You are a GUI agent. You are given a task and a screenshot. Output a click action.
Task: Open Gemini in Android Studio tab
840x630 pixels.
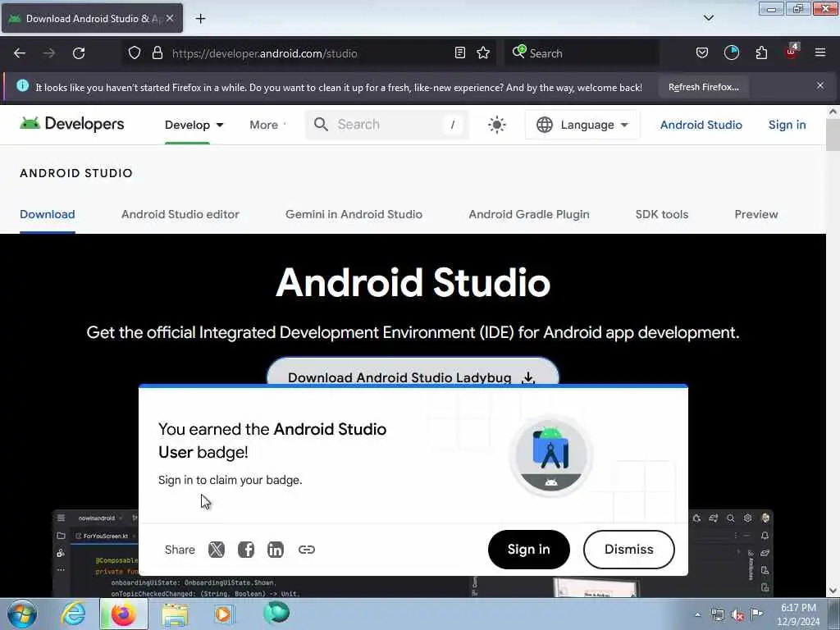click(x=354, y=214)
